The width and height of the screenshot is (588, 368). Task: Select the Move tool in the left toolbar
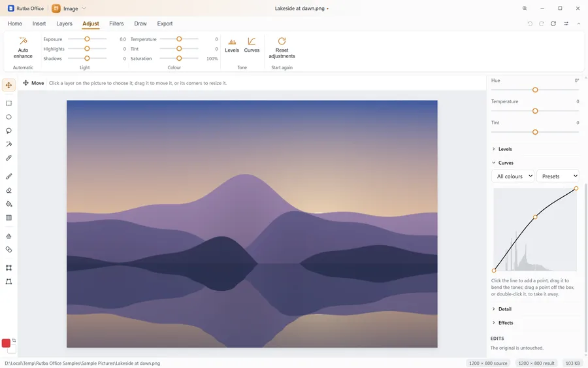coord(8,85)
